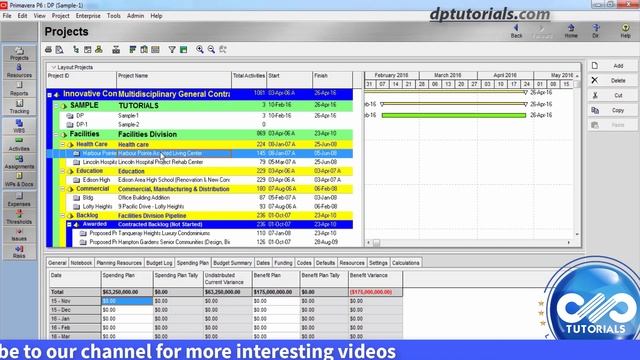
Task: Click the green Group and Sort icon
Action: 184,49
